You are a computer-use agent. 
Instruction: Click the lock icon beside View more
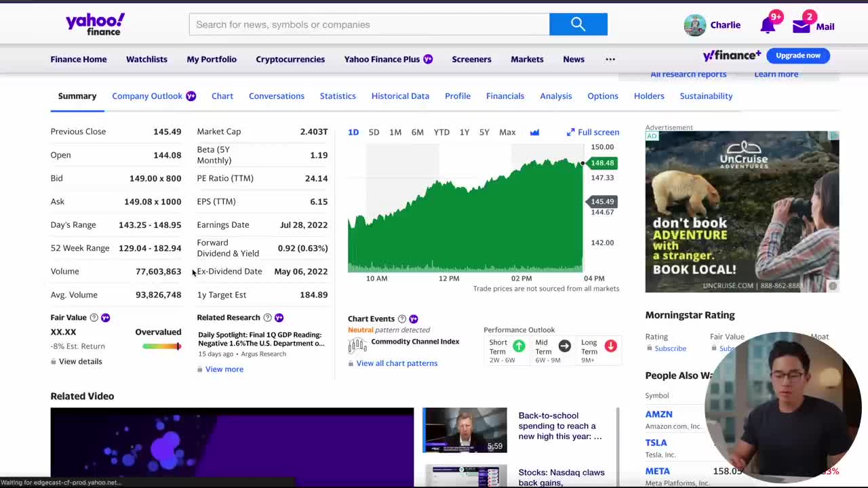coord(200,369)
